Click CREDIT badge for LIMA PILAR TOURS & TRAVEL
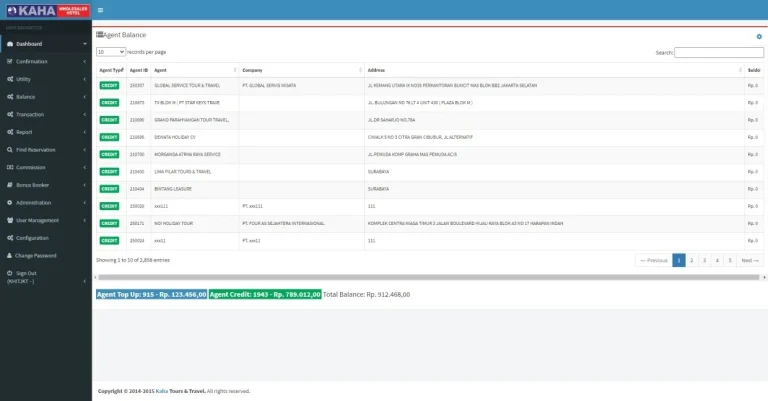Screen dimensions: 768x401 tap(109, 172)
